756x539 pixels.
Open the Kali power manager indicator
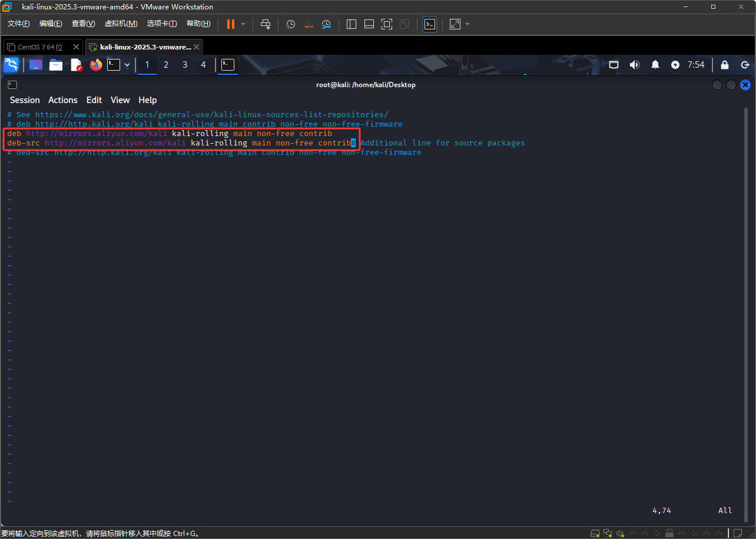(x=675, y=65)
